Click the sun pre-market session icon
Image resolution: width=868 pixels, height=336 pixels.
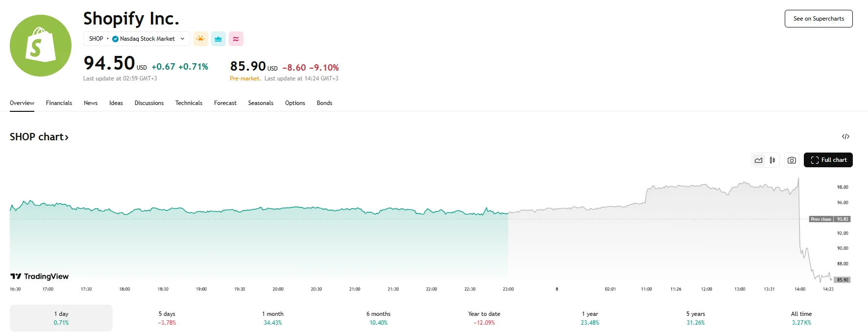pos(201,39)
